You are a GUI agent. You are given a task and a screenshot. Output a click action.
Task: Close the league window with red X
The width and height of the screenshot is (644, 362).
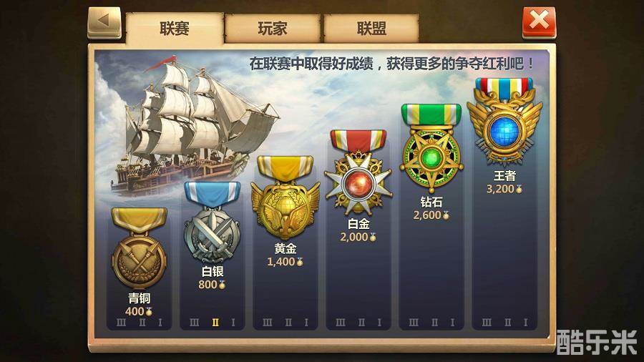point(539,21)
